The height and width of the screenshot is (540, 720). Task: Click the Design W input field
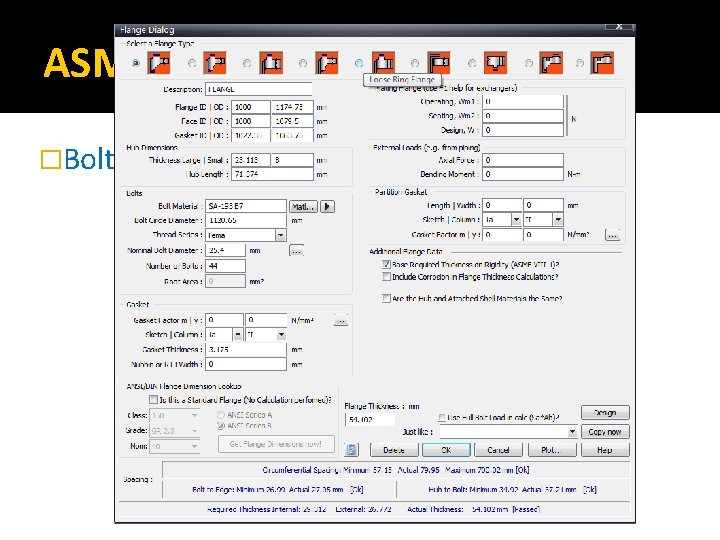[x=523, y=130]
